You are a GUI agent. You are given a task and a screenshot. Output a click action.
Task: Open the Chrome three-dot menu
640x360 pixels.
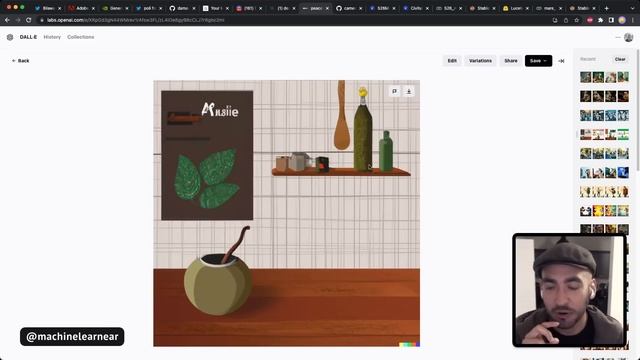click(x=633, y=20)
